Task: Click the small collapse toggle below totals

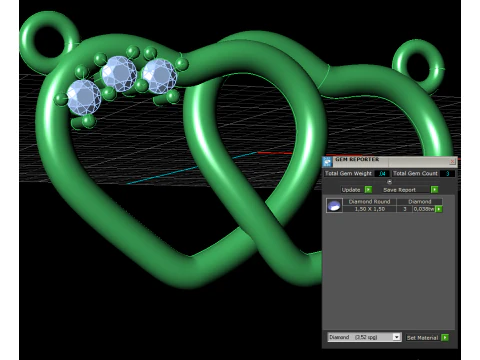Action: click(389, 182)
